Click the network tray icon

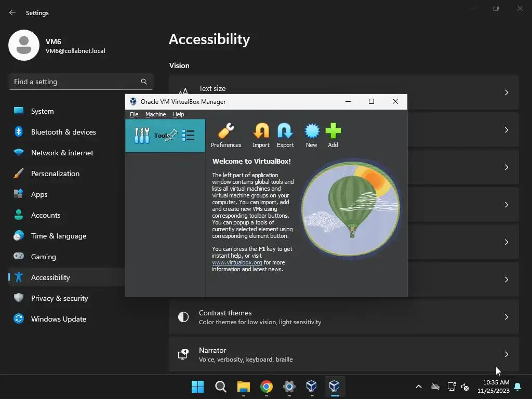tap(451, 387)
